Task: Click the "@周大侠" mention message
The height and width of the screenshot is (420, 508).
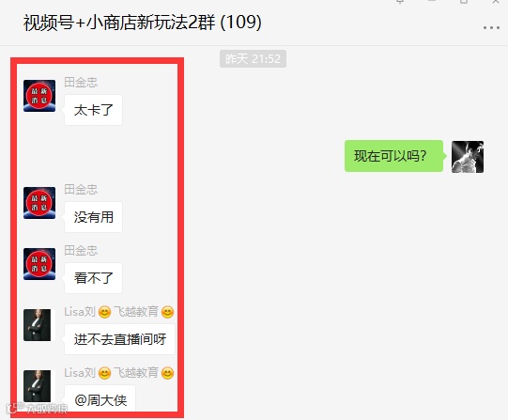Action: [100, 400]
